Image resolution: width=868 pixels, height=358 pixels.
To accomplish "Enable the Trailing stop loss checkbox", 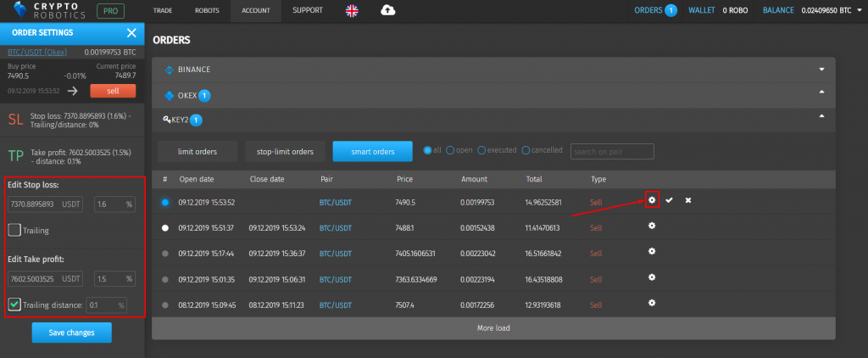I will click(14, 229).
